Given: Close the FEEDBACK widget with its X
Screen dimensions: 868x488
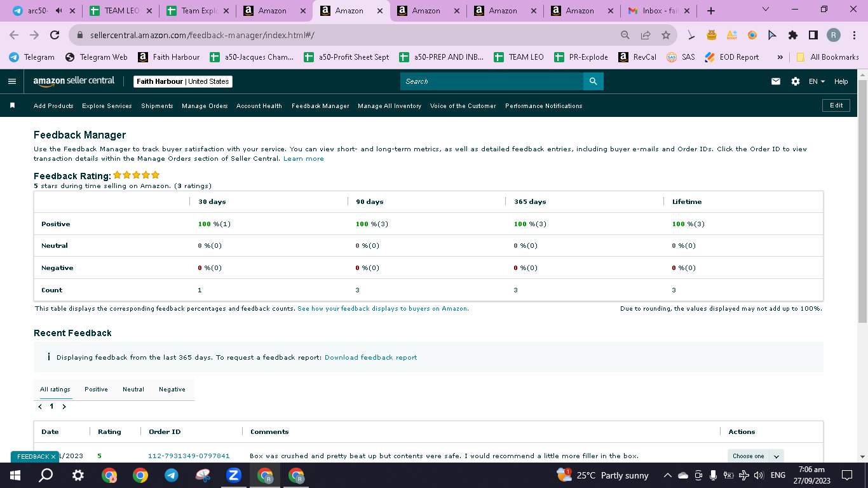Looking at the screenshot, I should 53,457.
